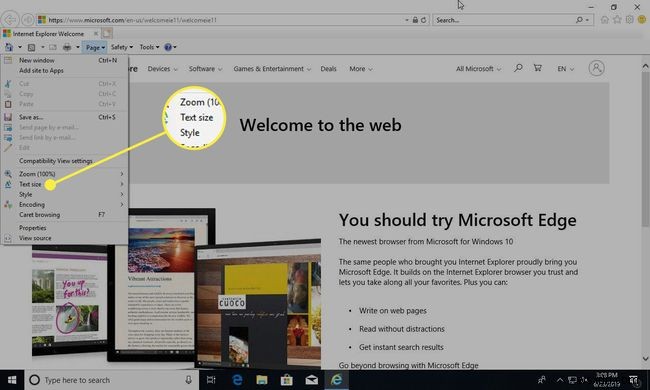This screenshot has width=650, height=390.
Task: Open the Action Center notification icon
Action: [633, 380]
